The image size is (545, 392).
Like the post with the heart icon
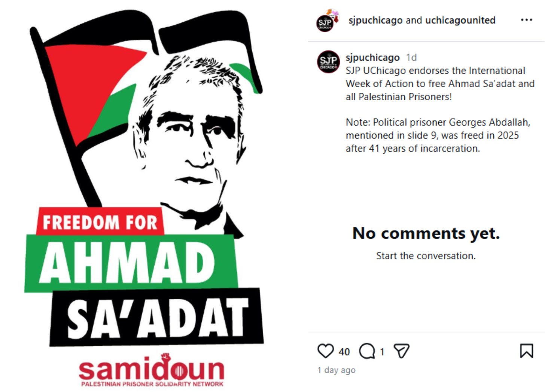[x=325, y=351]
